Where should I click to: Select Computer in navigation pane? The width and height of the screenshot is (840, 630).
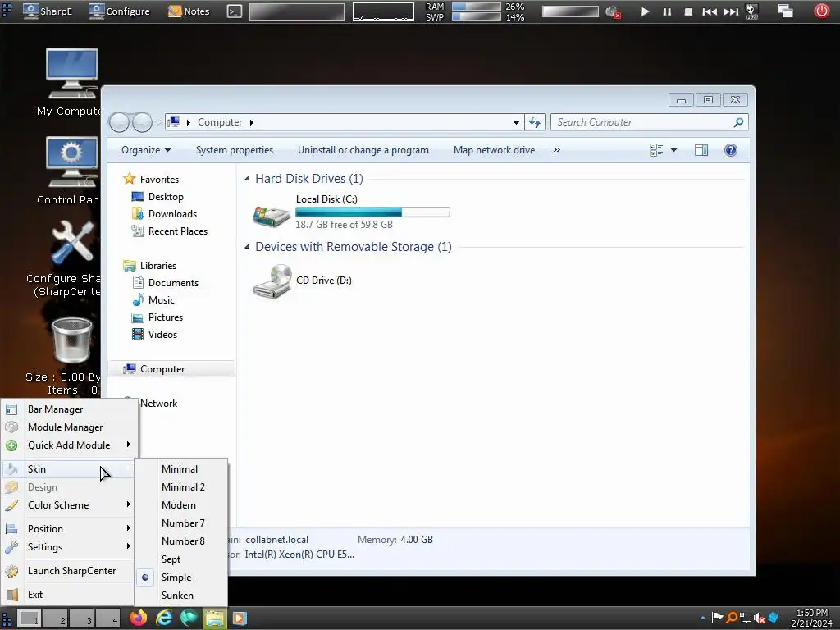point(171,369)
